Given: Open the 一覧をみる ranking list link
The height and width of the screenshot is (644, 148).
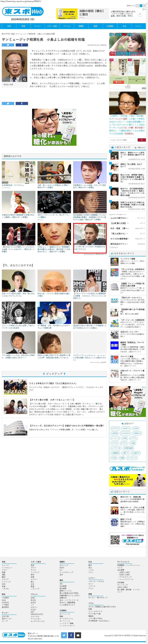Looking at the screenshot, I should click(x=139, y=148).
